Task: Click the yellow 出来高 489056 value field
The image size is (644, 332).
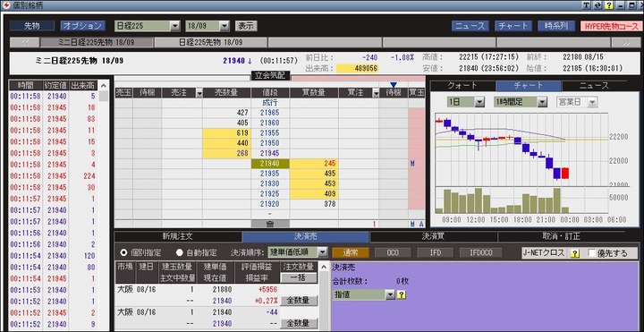Action: pyautogui.click(x=357, y=68)
